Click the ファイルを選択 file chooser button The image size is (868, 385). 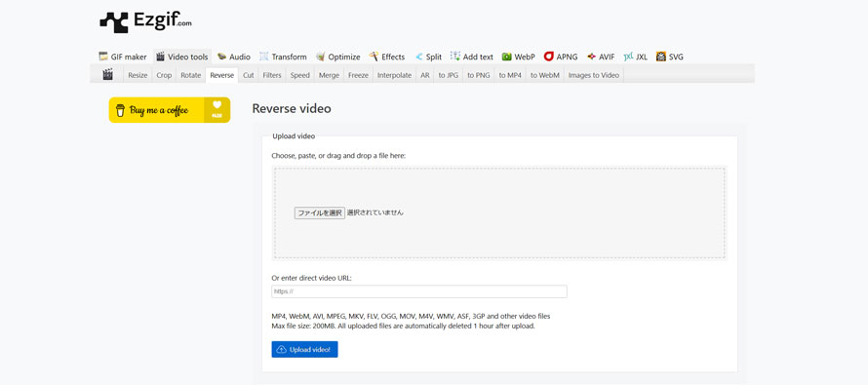pos(320,212)
